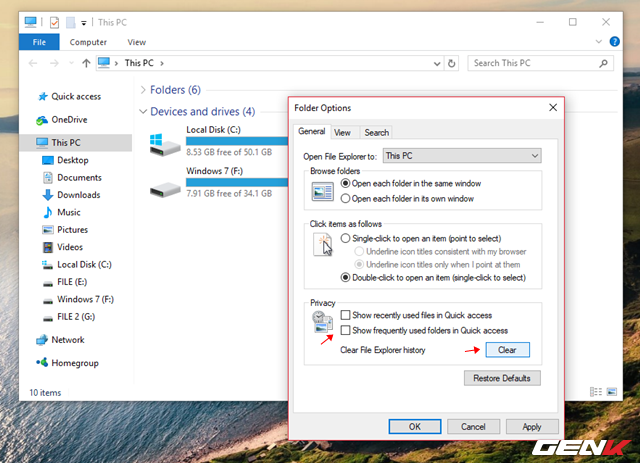Close the Folder Options dialog with X
This screenshot has width=640, height=463.
[x=553, y=107]
